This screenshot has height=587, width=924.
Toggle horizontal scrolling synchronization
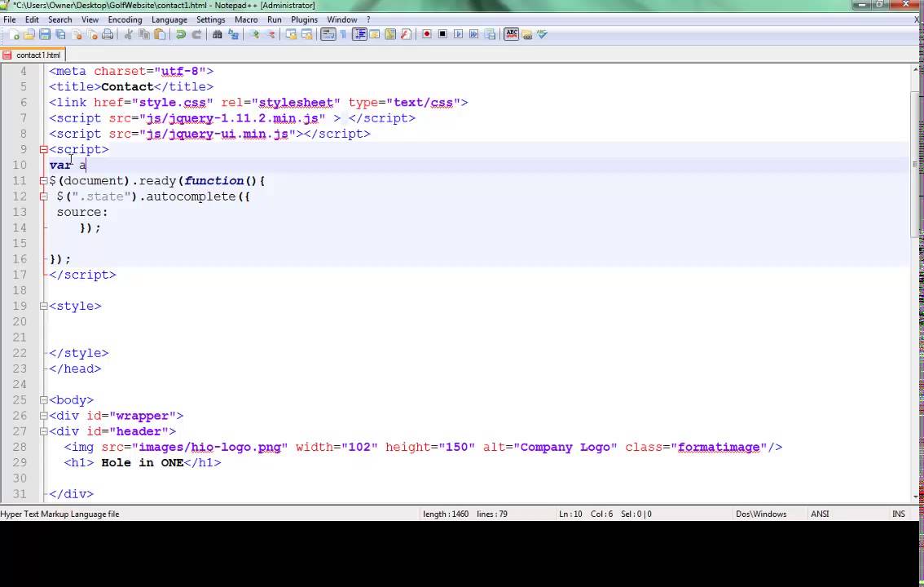tap(307, 35)
